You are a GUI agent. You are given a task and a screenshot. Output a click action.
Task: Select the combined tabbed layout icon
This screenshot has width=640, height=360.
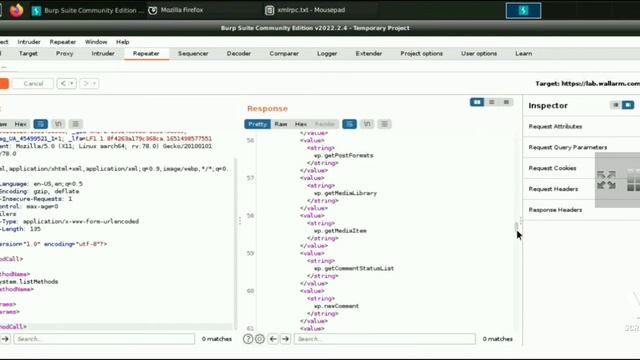[506, 102]
